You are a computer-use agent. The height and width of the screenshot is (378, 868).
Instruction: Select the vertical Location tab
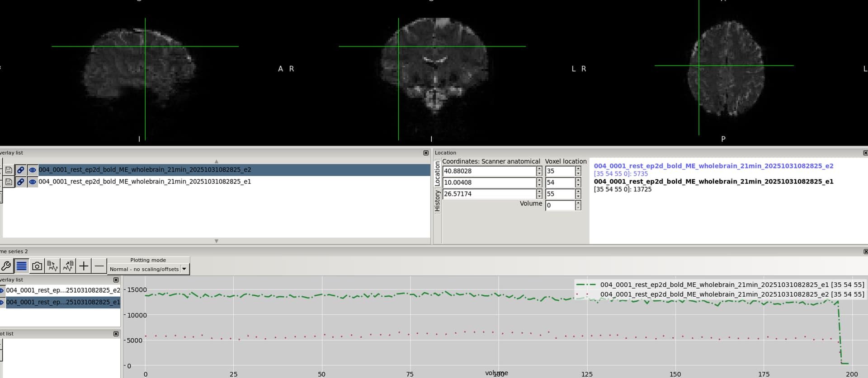point(437,174)
